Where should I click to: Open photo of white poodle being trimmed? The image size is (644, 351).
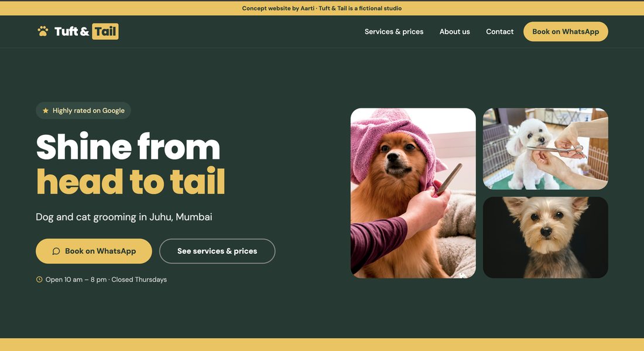point(546,149)
